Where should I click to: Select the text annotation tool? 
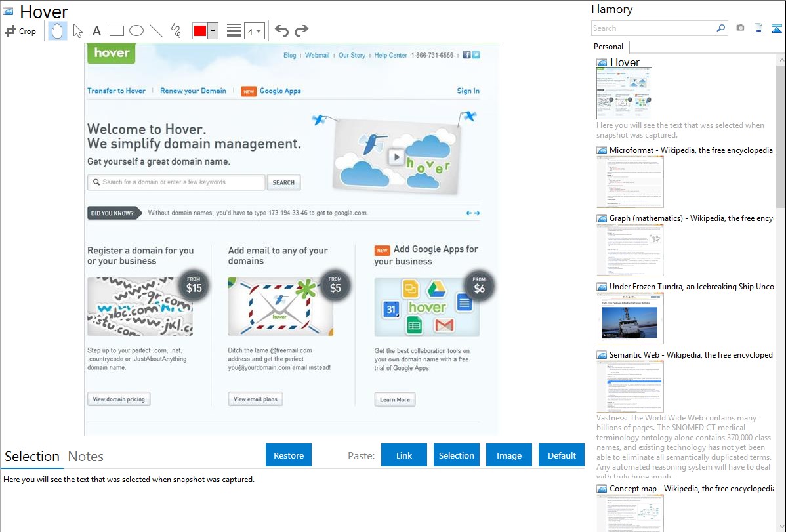[96, 31]
